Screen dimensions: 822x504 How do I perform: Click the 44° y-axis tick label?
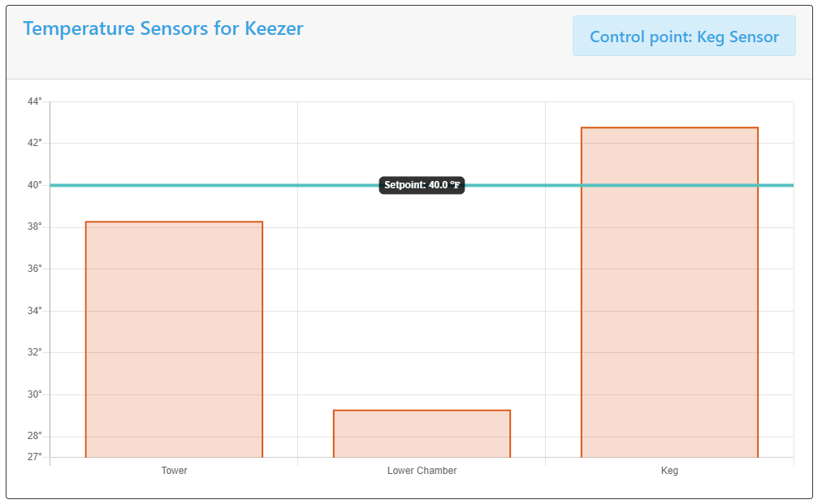point(35,101)
